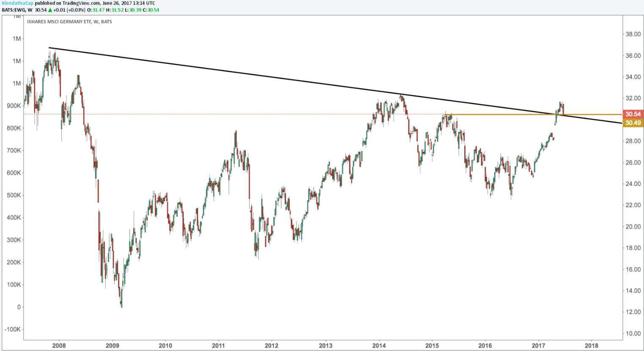This screenshot has width=644, height=351.
Task: Click the 2012 year label on time axis
Action: point(272,345)
